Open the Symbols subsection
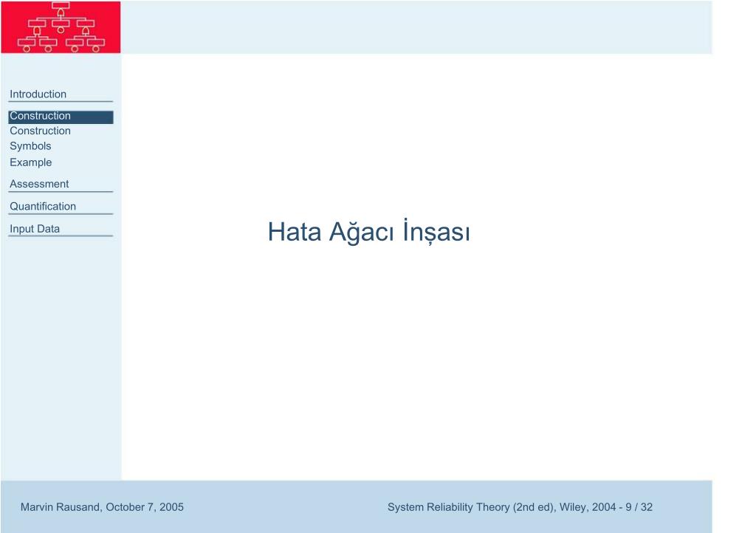Viewport: 756px width, 533px height. coord(30,146)
